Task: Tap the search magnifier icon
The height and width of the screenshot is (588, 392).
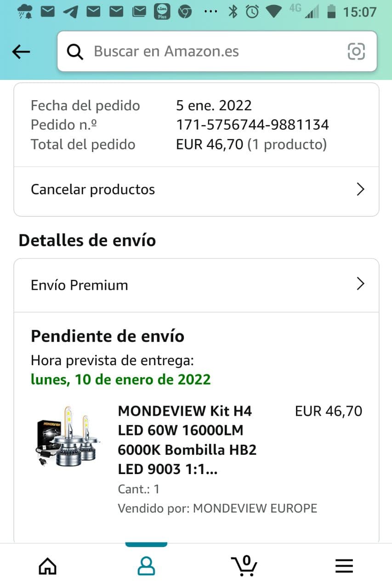Action: [x=75, y=52]
